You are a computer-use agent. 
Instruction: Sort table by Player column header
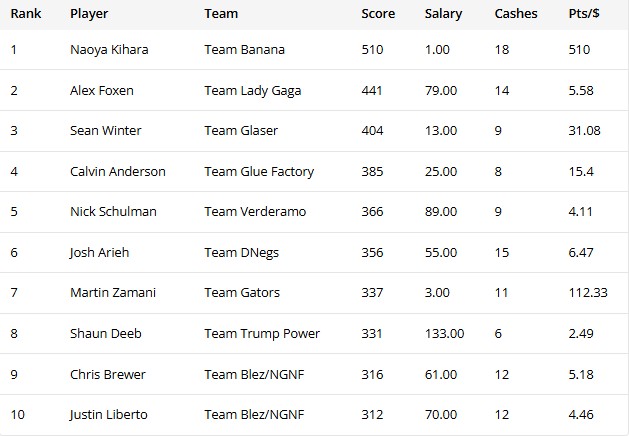pyautogui.click(x=89, y=14)
